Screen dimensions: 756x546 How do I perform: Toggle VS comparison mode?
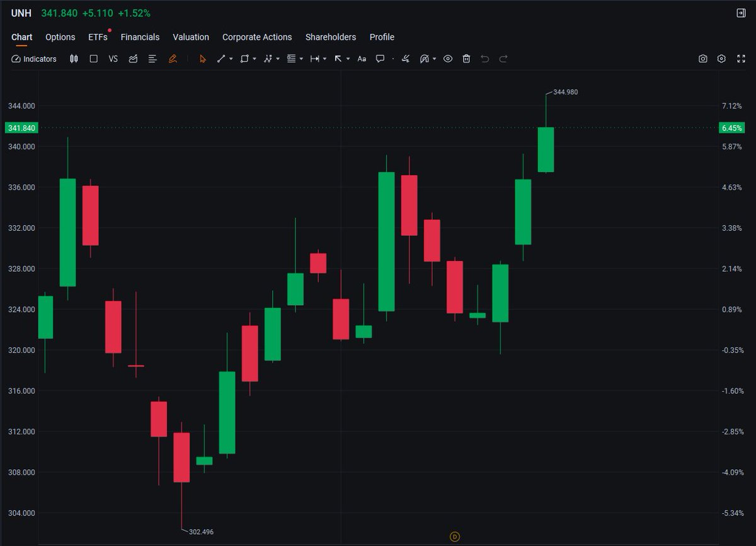113,59
